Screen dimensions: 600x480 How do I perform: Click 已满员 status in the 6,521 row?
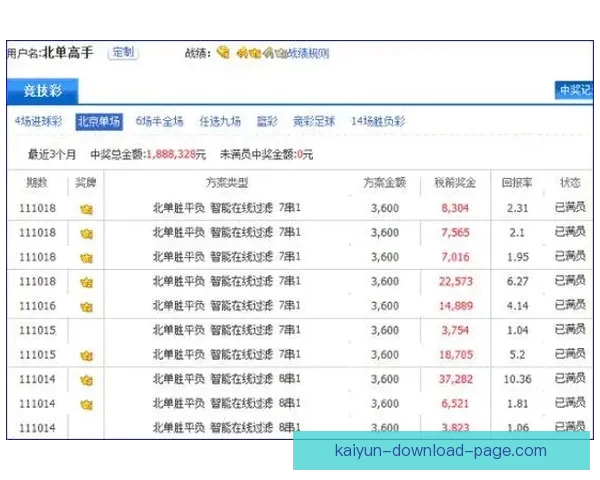tap(570, 403)
